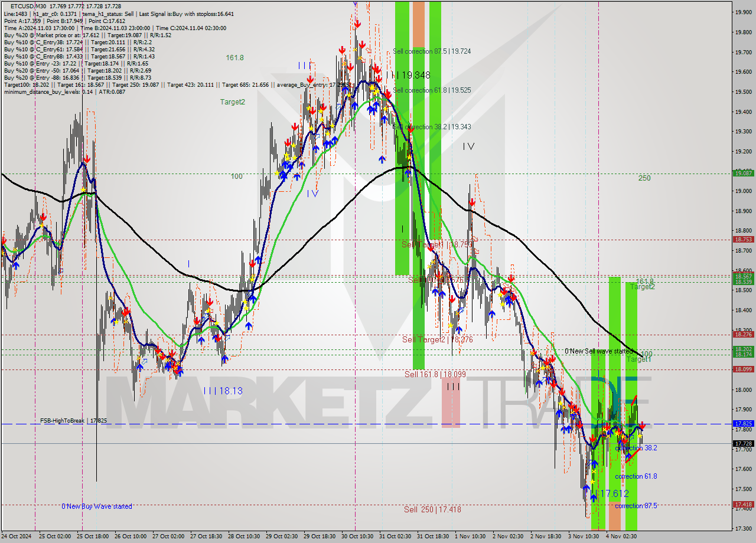Click the red 18.276 price tag on axis

742,334
